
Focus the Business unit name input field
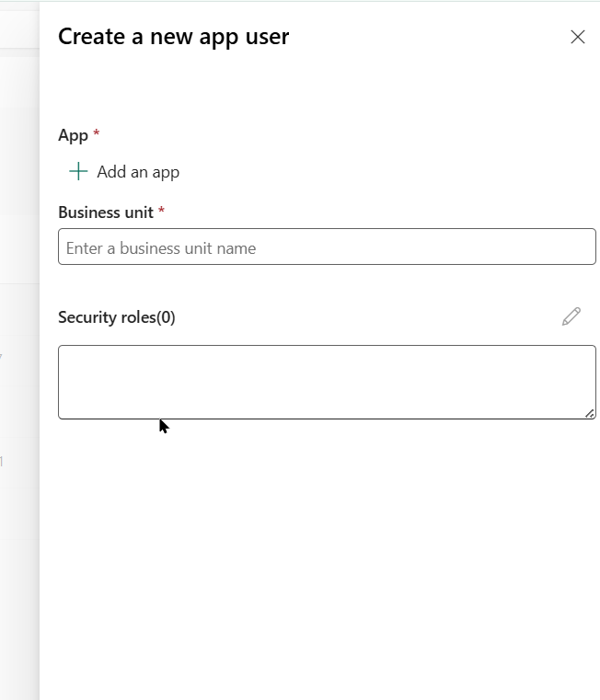pos(327,247)
